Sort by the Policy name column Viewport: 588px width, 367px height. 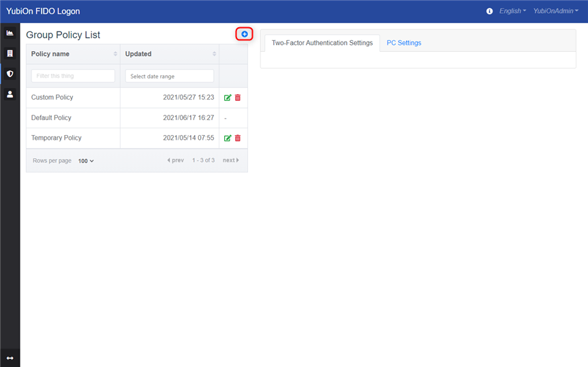click(73, 54)
